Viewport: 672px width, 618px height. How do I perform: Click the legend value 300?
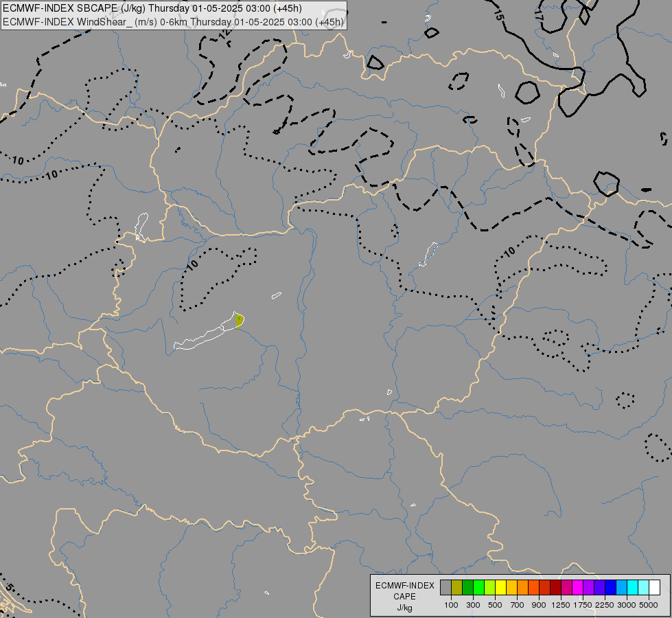tap(473, 605)
